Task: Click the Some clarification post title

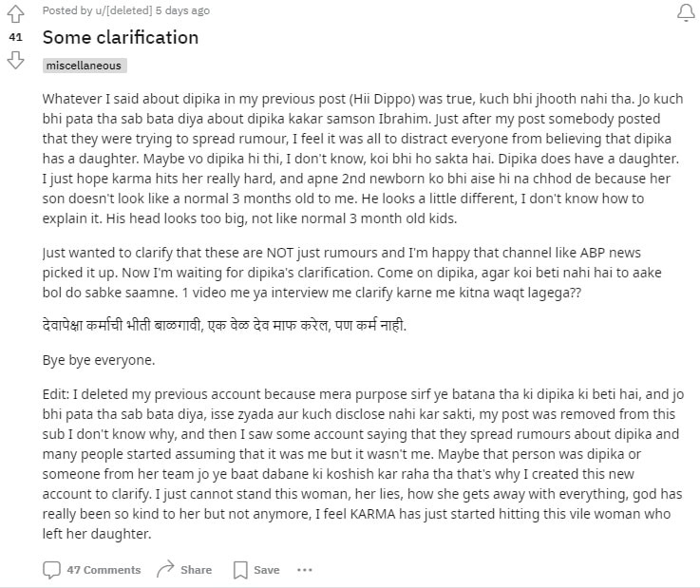Action: coord(121,38)
